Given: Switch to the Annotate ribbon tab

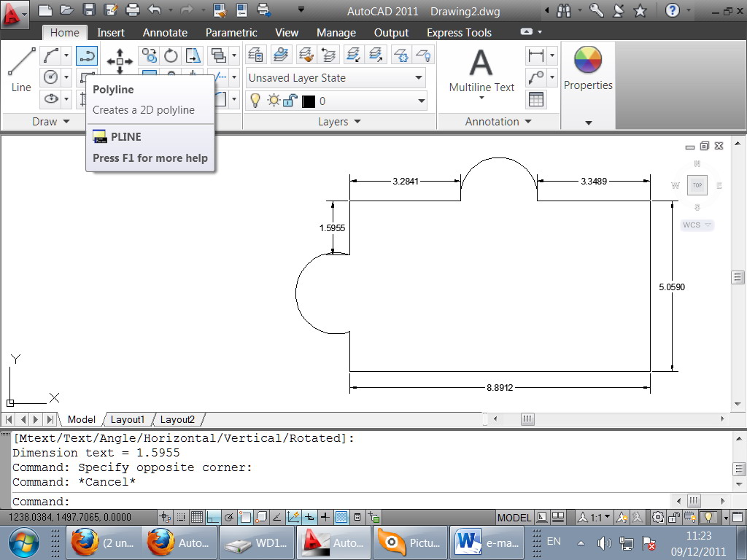Looking at the screenshot, I should (x=165, y=32).
